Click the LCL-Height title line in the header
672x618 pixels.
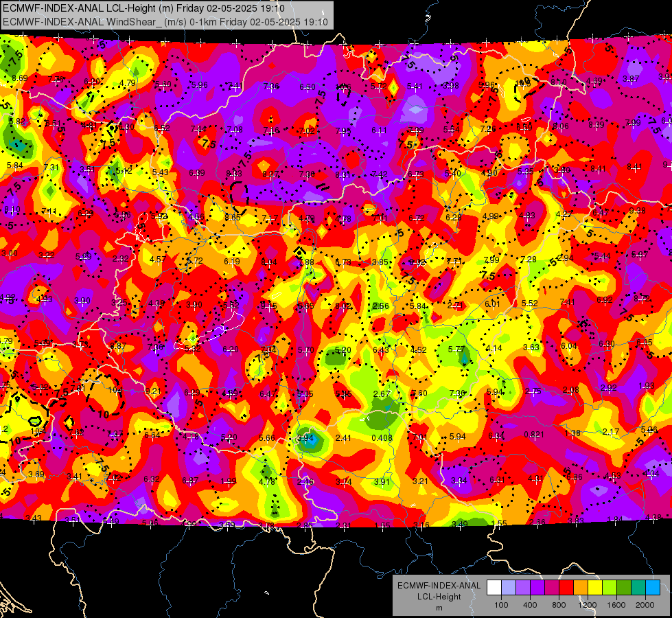pos(143,8)
